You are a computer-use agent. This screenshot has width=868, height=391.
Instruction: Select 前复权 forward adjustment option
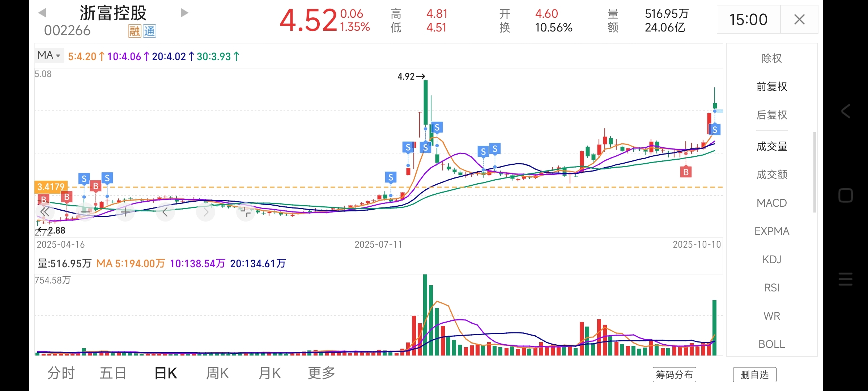pyautogui.click(x=771, y=87)
